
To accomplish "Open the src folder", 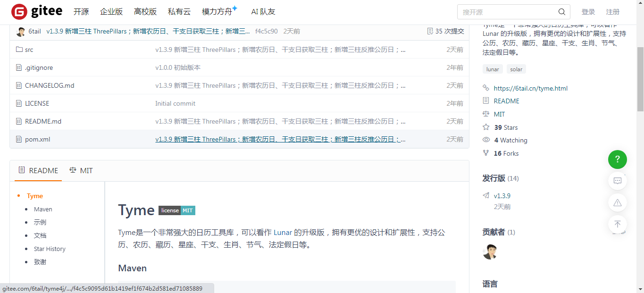I will tap(29, 50).
